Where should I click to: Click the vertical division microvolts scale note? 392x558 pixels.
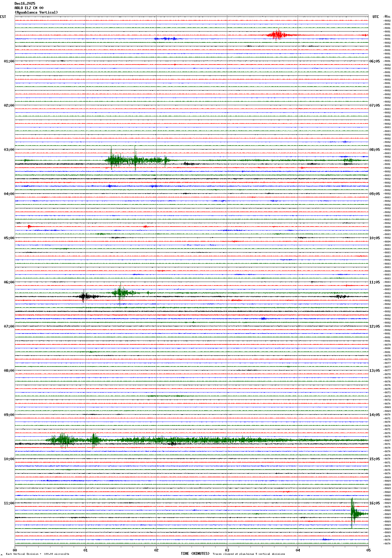click(37, 554)
